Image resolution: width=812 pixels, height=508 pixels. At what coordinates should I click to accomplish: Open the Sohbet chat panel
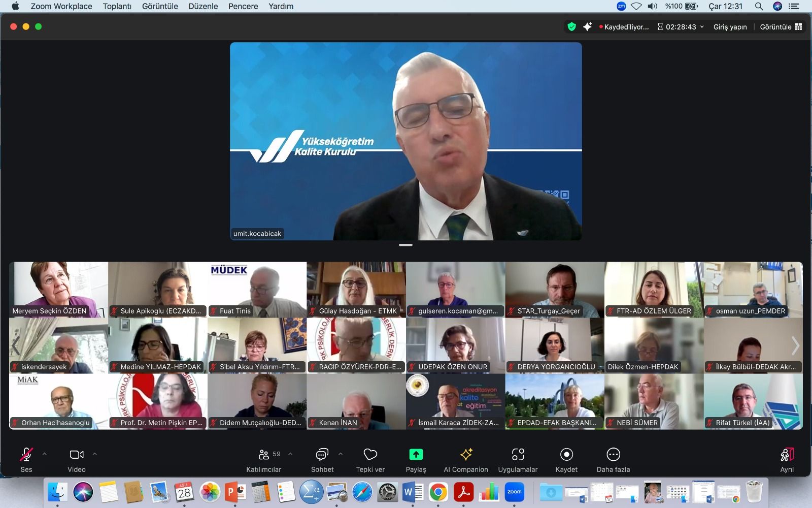click(x=322, y=455)
